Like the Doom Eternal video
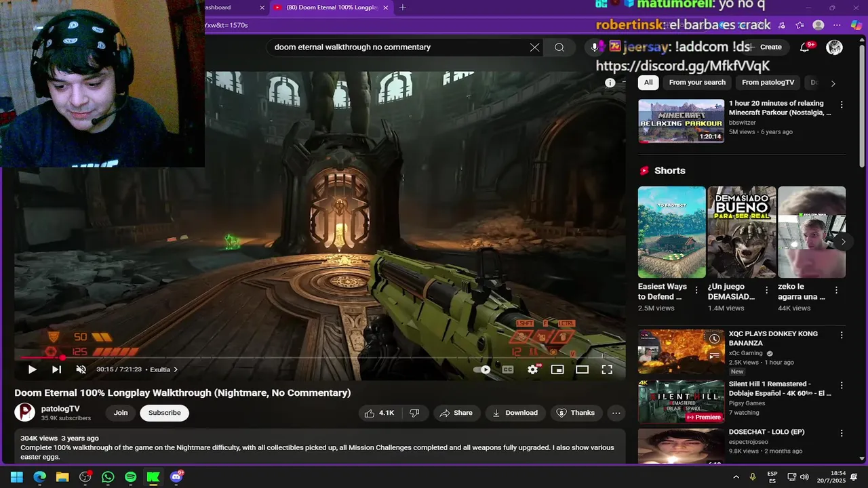 point(378,413)
